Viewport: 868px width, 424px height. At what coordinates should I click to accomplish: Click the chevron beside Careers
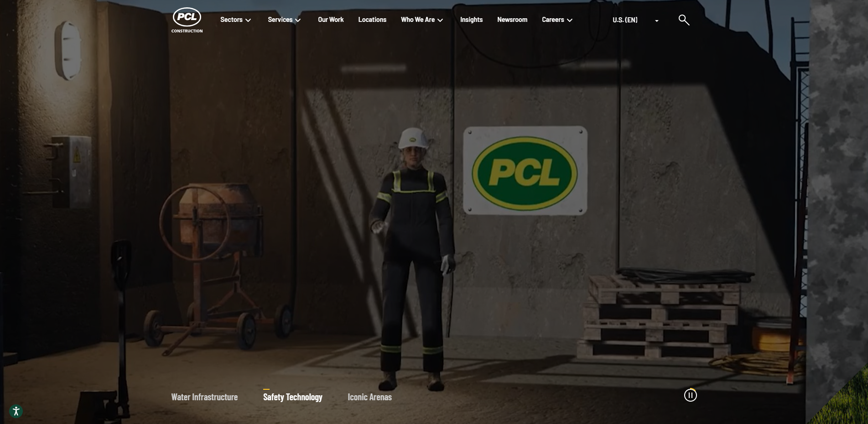click(570, 20)
